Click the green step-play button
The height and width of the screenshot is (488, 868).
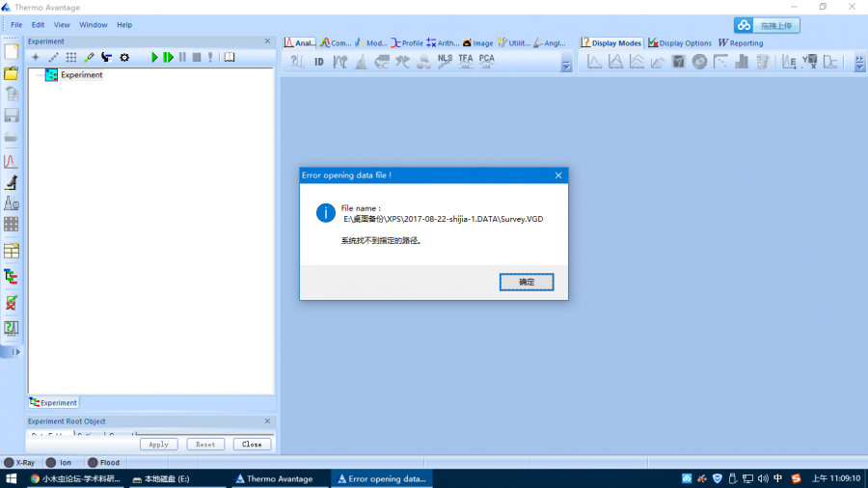pos(168,57)
